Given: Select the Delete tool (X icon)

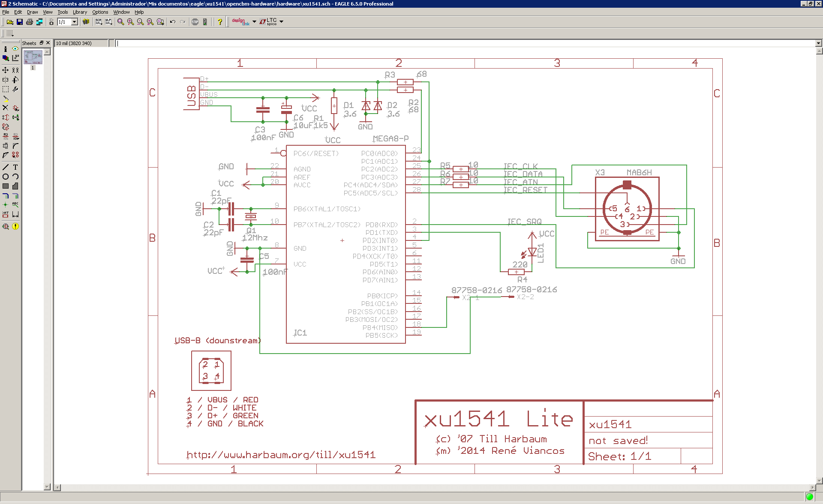Looking at the screenshot, I should [x=5, y=108].
